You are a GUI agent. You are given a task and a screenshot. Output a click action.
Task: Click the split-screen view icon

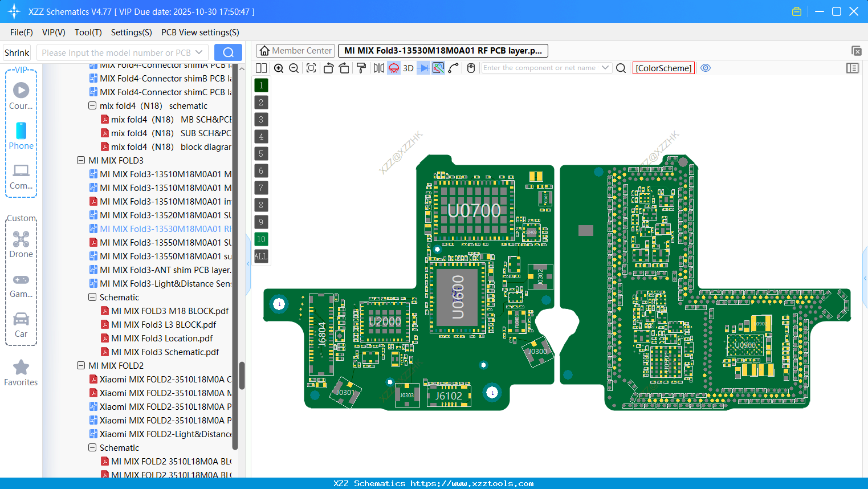pos(260,68)
